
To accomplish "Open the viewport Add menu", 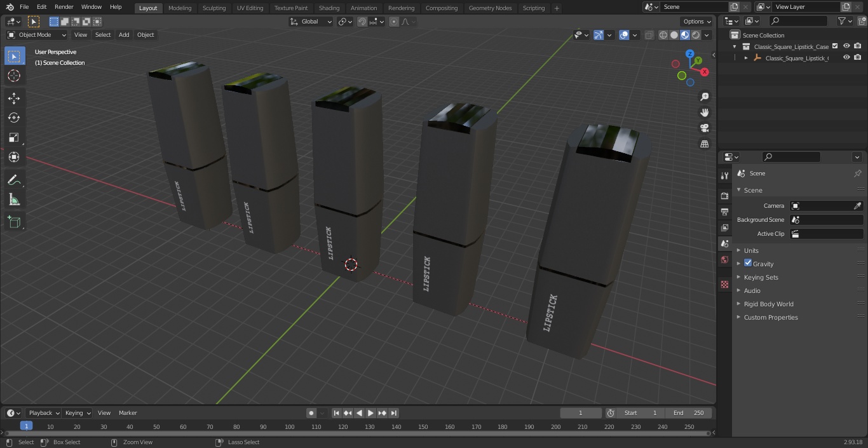I will [124, 35].
